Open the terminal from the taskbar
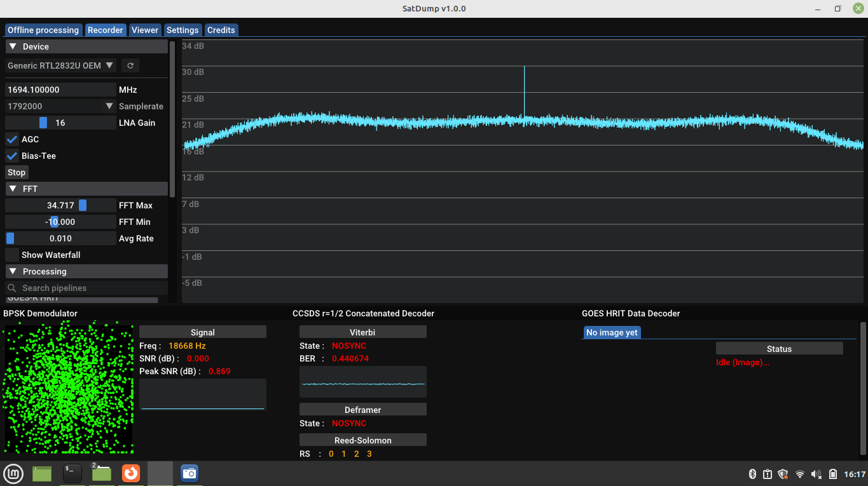Viewport: 868px width, 486px height. [x=71, y=473]
